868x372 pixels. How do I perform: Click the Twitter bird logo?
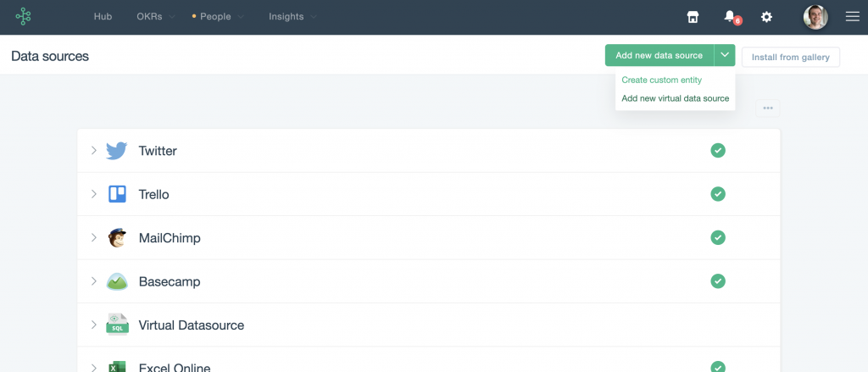point(117,151)
